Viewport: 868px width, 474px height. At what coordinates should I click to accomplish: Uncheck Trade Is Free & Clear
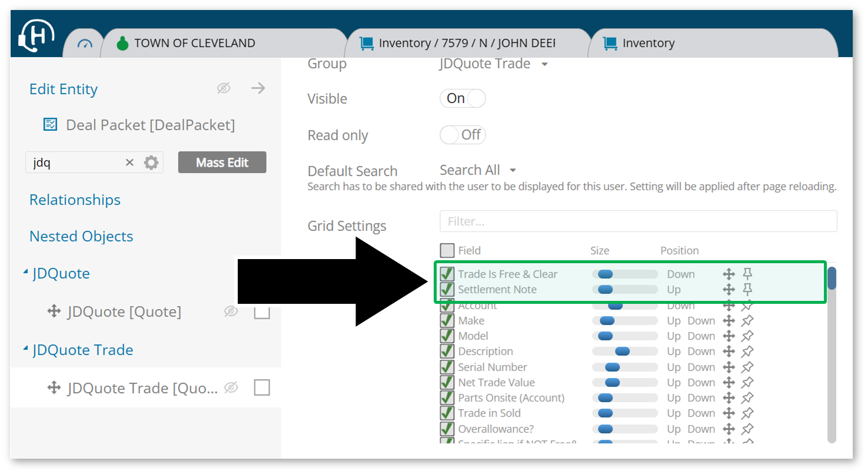[x=447, y=274]
